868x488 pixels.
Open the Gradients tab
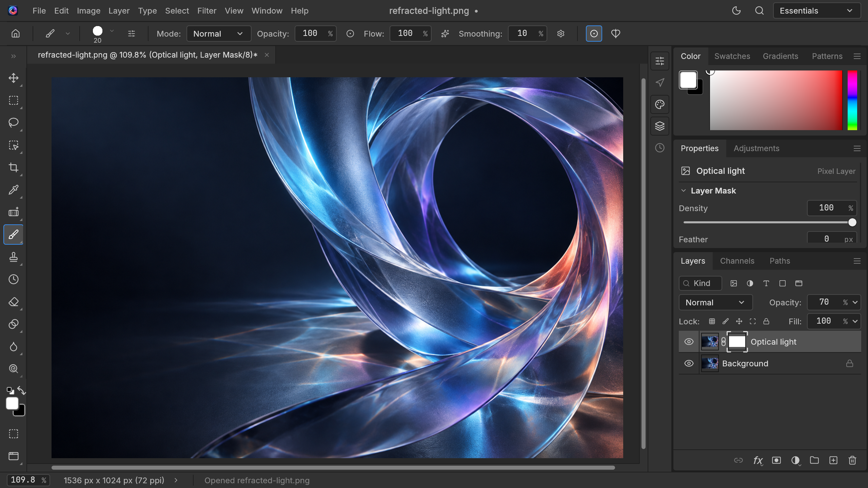(x=781, y=56)
